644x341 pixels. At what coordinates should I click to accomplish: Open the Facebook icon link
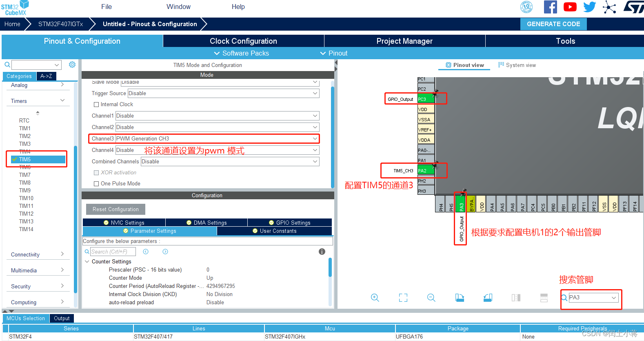coord(551,7)
